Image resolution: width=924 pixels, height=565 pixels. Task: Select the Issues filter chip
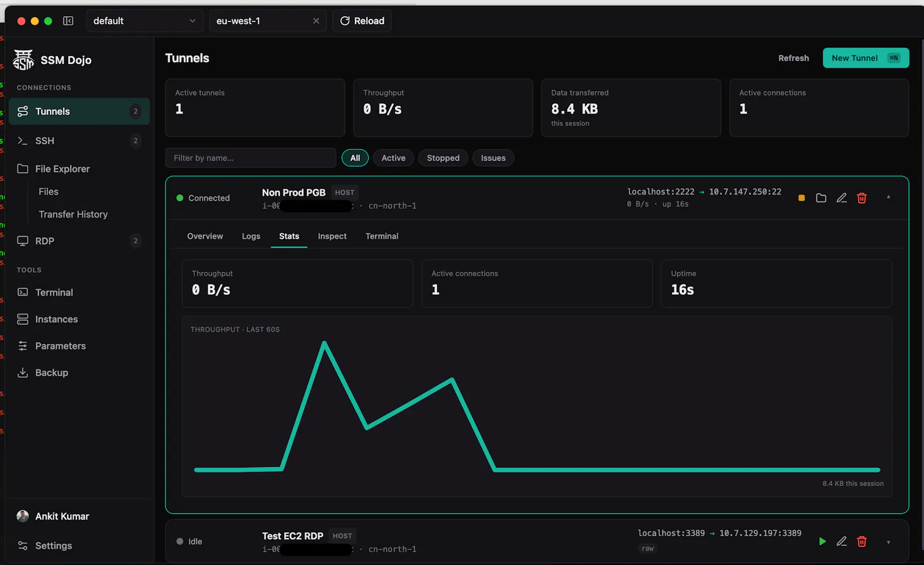pyautogui.click(x=493, y=158)
